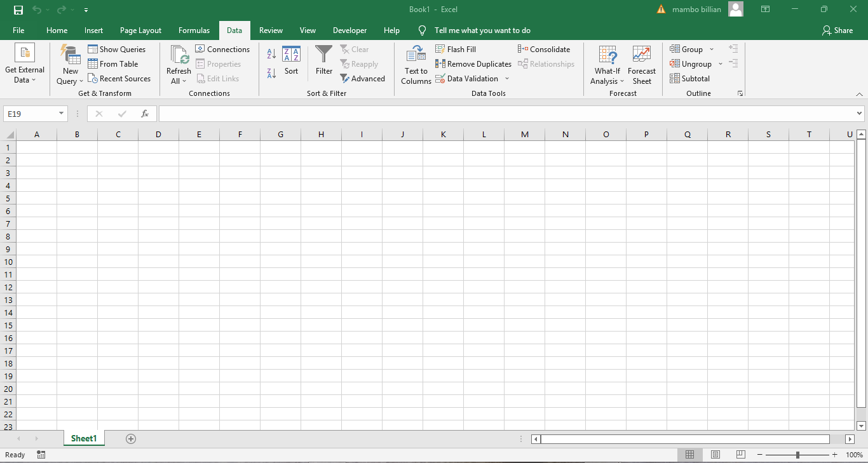Open Name Box dropdown arrow
The height and width of the screenshot is (463, 868).
pyautogui.click(x=62, y=114)
